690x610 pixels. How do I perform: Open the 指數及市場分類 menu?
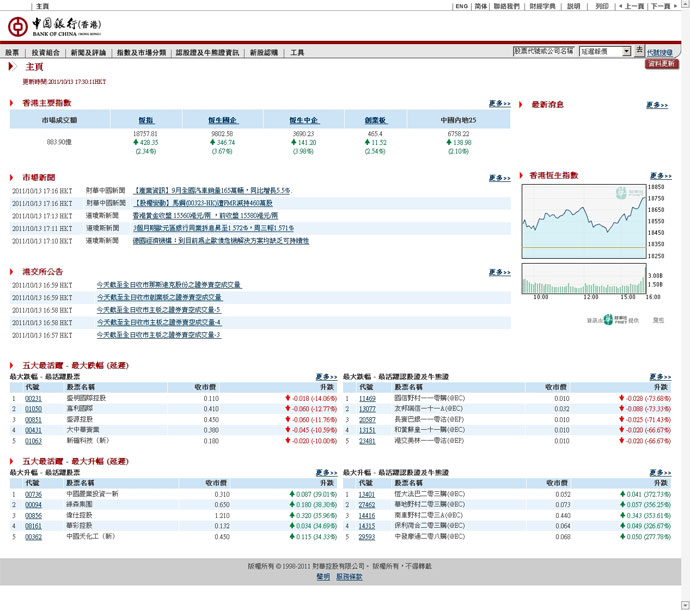tap(141, 52)
